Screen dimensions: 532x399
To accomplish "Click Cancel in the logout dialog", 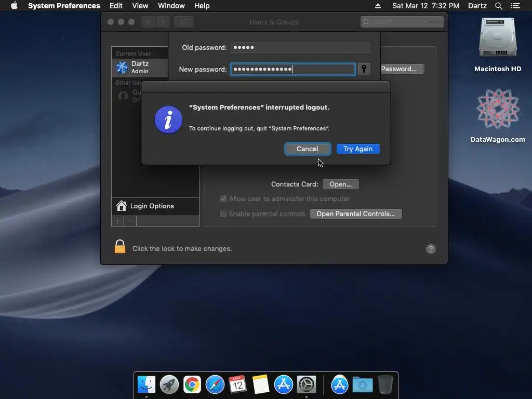I will pyautogui.click(x=308, y=149).
